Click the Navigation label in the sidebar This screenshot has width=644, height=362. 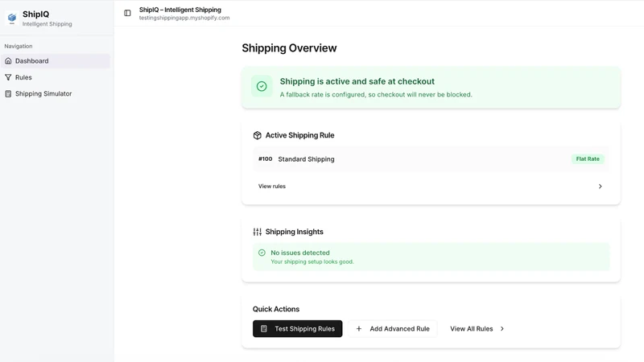click(19, 46)
